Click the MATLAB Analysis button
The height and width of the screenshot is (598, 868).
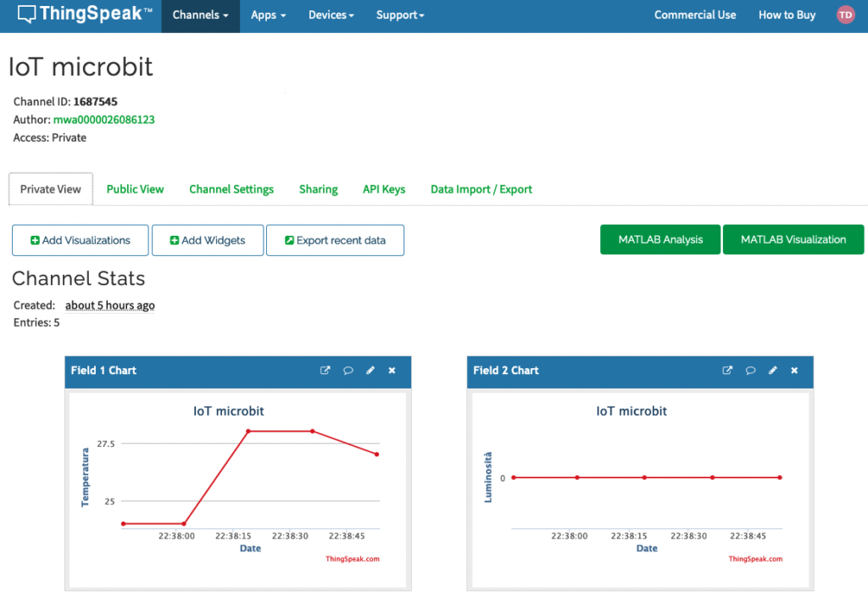pyautogui.click(x=660, y=240)
